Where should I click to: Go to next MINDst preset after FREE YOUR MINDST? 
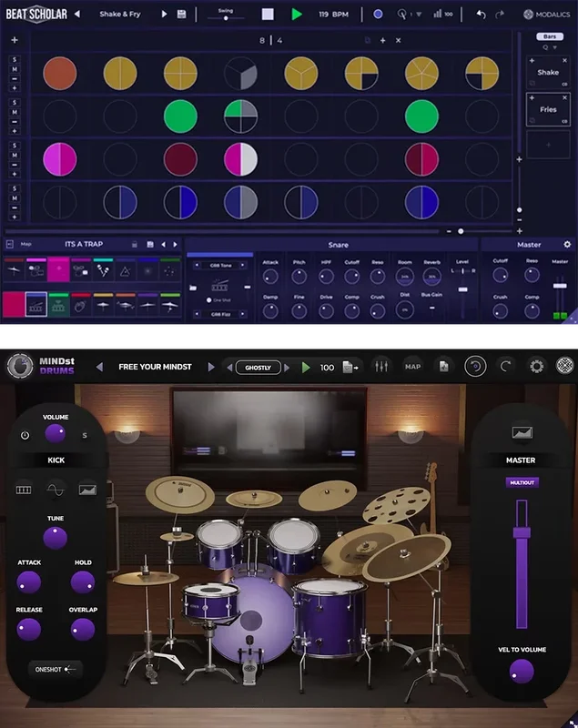[211, 367]
